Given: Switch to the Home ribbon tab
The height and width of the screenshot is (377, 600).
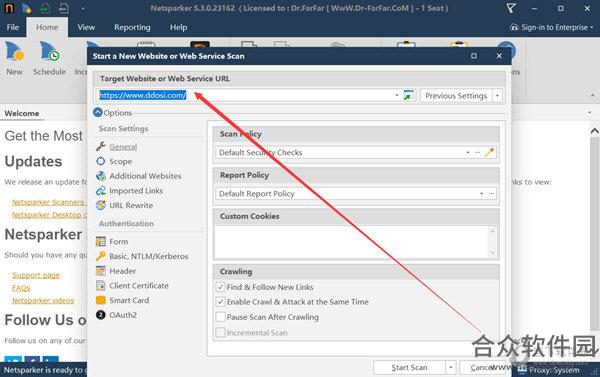Looking at the screenshot, I should [47, 27].
